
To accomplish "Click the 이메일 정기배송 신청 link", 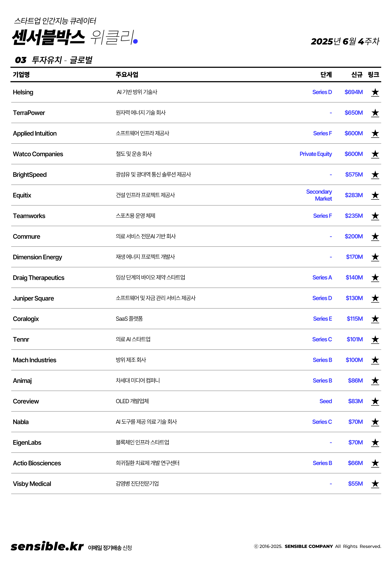I will 110,548.
